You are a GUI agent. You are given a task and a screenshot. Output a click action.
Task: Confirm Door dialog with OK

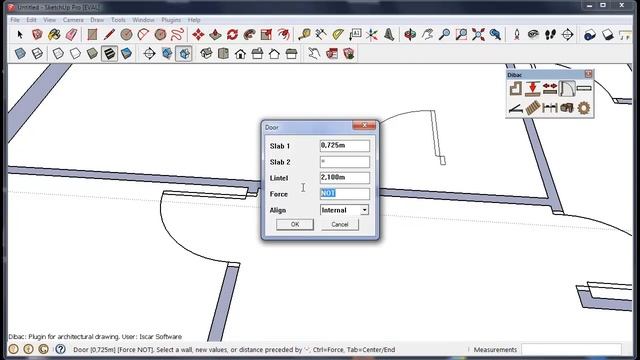(x=295, y=224)
